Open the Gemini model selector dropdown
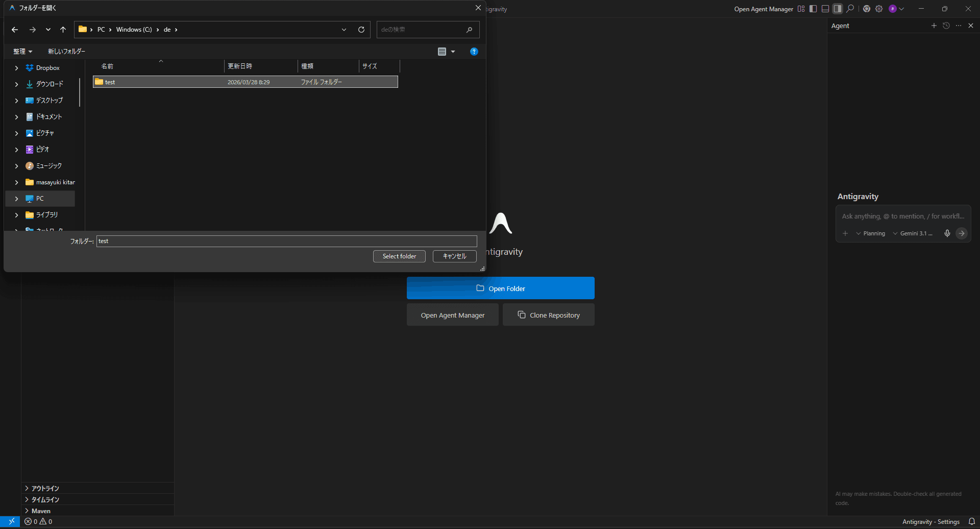This screenshot has height=529, width=980. pyautogui.click(x=913, y=233)
